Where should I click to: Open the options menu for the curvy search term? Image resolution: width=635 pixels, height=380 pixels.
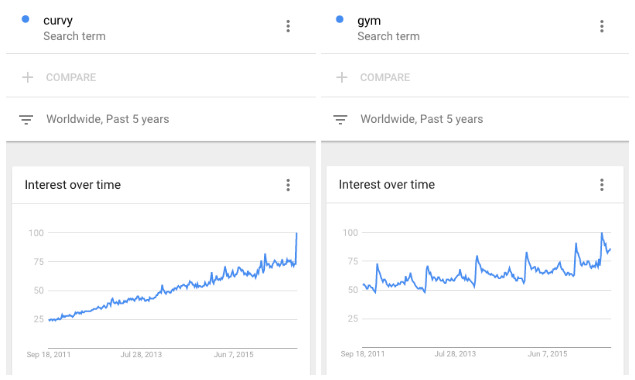click(x=288, y=26)
